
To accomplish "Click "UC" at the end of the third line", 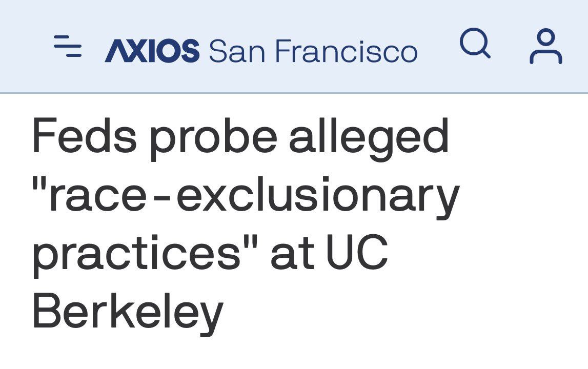I will pyautogui.click(x=357, y=251).
